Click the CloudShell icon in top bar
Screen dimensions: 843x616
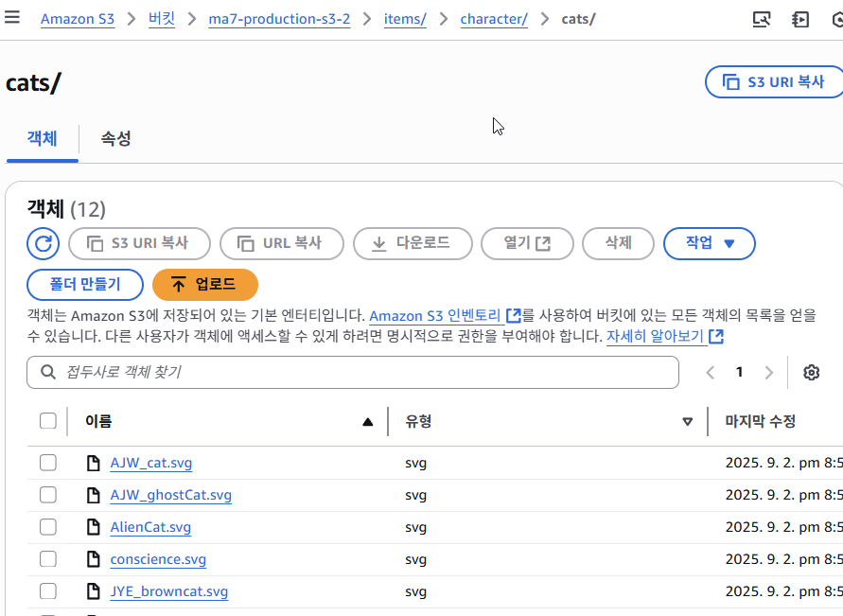pos(800,19)
